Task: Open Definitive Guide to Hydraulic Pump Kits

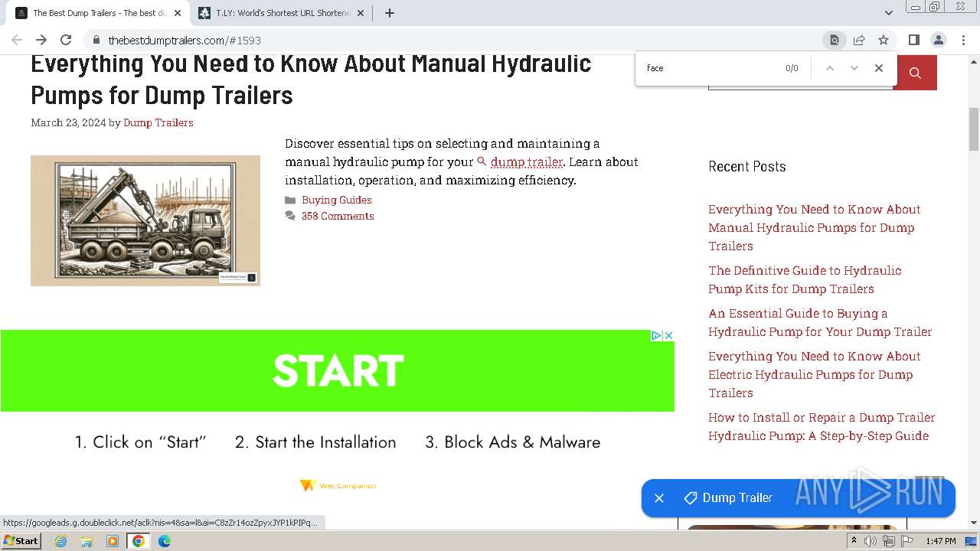Action: (805, 279)
